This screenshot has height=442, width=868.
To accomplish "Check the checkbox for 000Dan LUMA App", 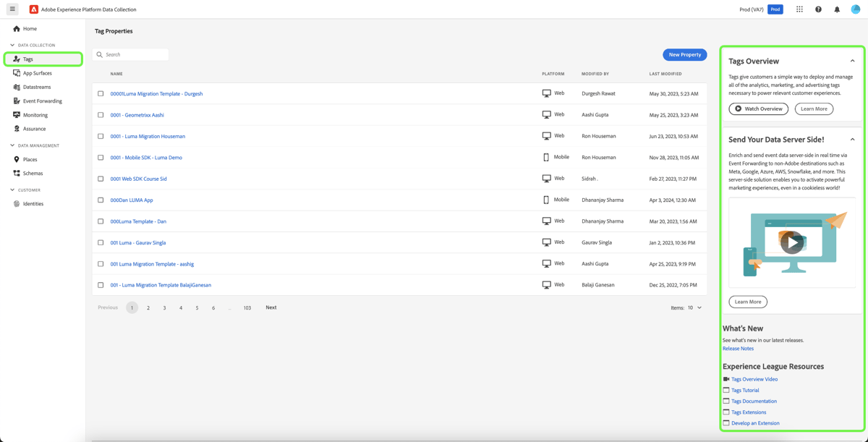I will [101, 200].
